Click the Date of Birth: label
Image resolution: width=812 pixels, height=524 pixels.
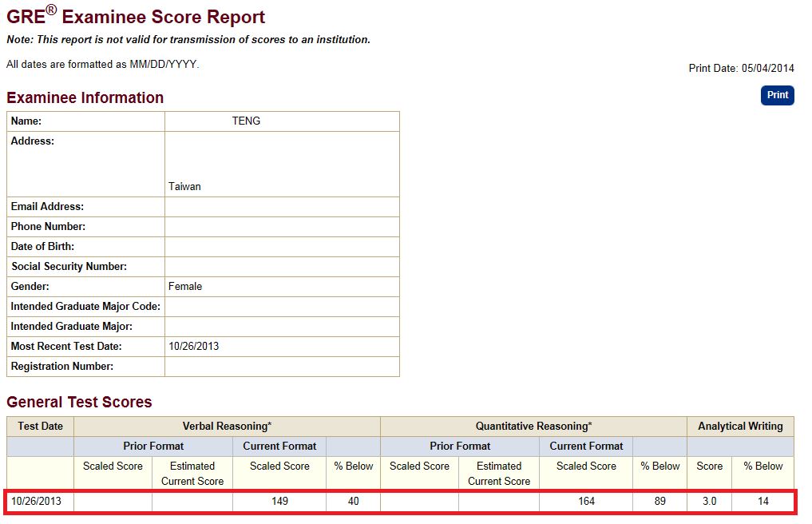[42, 246]
